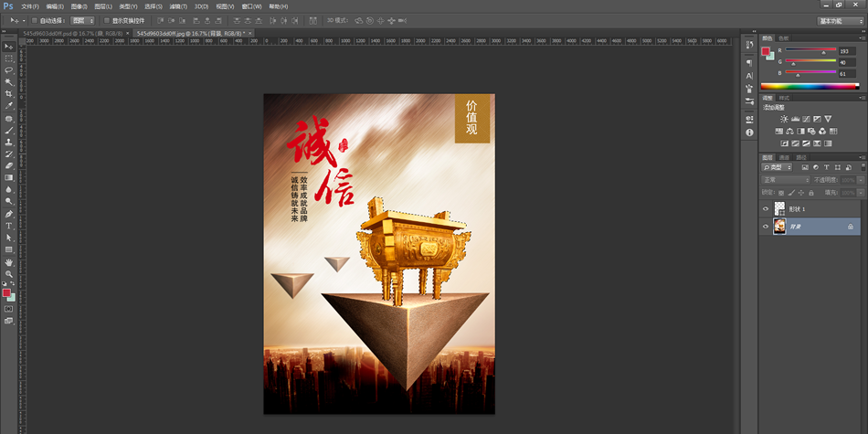Select the Clone Stamp tool
This screenshot has width=868, height=434.
[9, 143]
